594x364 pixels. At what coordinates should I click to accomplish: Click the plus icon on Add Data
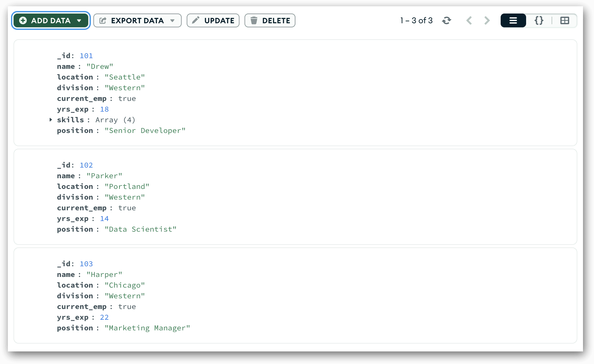[x=23, y=21]
